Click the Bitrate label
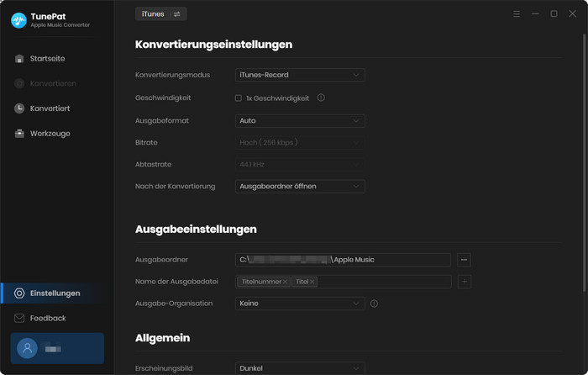This screenshot has height=375, width=588. (146, 143)
